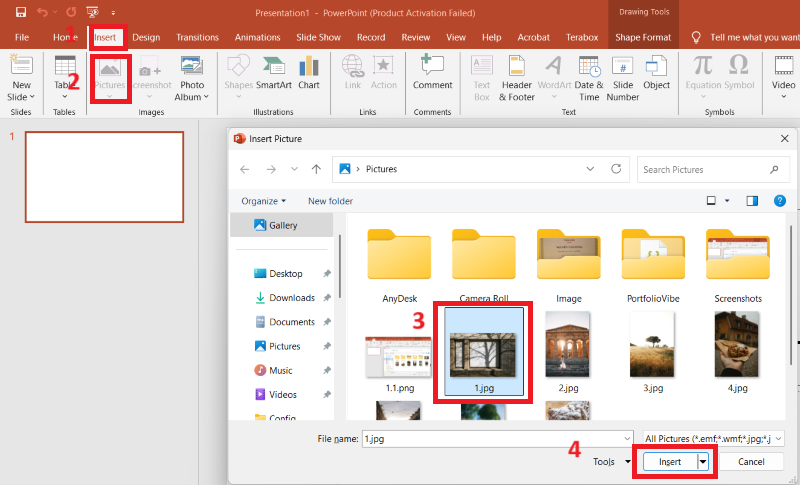Open the Photo Album tool
This screenshot has width=800, height=485.
(192, 78)
